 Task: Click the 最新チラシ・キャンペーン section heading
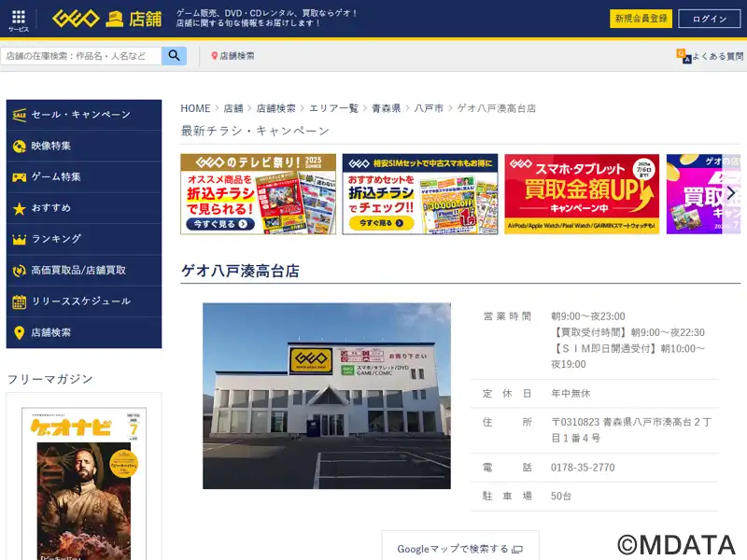click(255, 131)
